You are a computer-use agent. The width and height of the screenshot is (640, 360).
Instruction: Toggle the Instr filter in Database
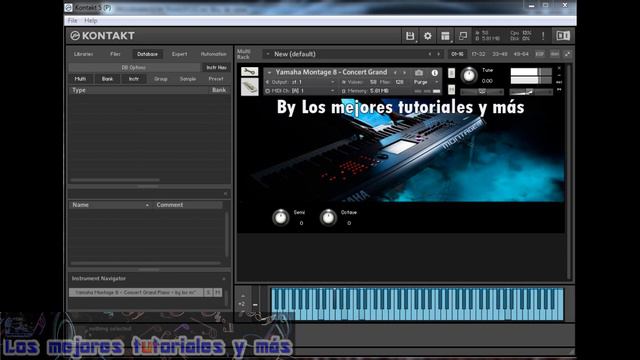(134, 79)
